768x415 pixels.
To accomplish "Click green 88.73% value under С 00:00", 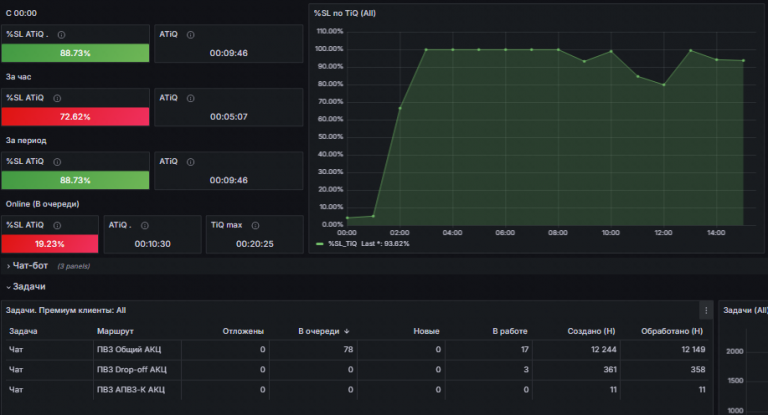I will coord(75,53).
